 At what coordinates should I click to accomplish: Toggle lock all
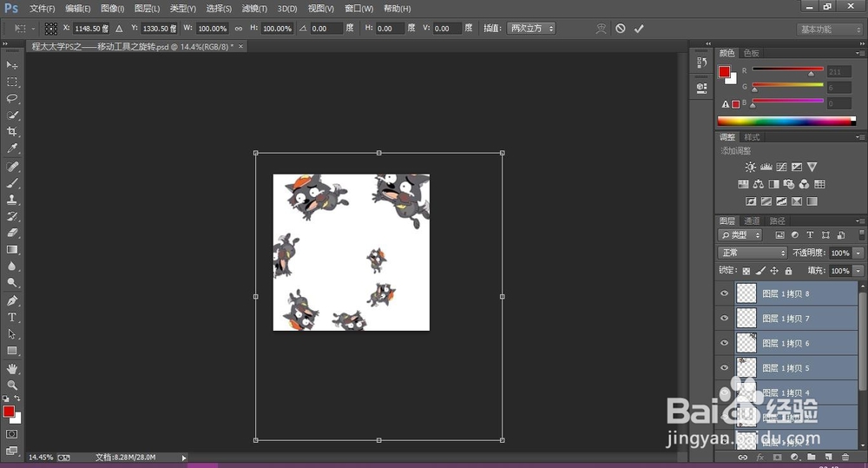pyautogui.click(x=788, y=271)
